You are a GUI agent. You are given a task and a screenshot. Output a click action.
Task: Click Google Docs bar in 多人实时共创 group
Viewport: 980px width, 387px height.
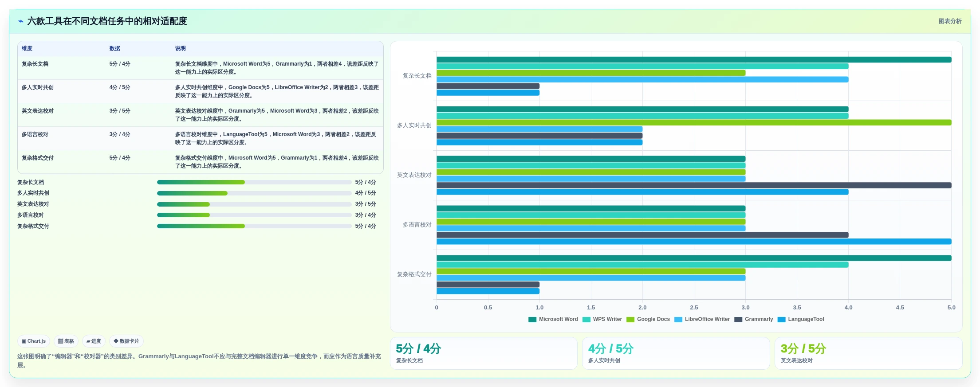point(694,123)
